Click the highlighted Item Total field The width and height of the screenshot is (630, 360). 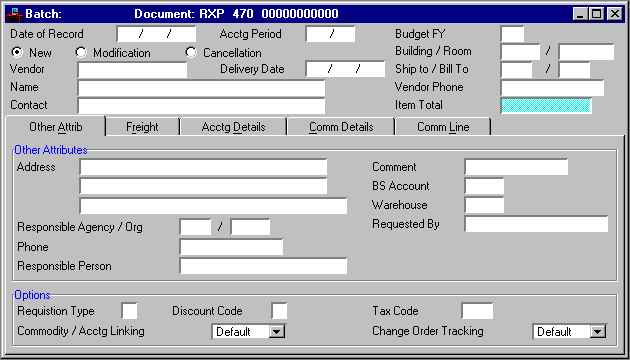[x=546, y=105]
